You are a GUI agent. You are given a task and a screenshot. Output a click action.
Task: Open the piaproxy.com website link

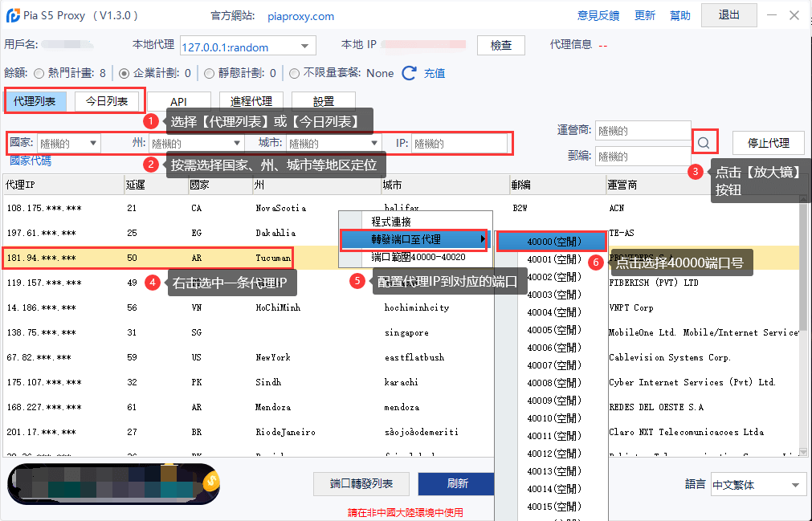pos(301,17)
